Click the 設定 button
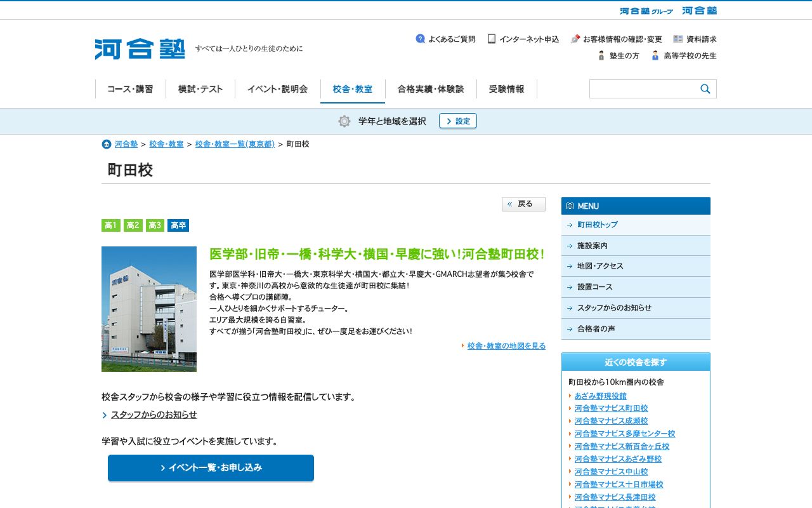812x508 pixels. [458, 121]
